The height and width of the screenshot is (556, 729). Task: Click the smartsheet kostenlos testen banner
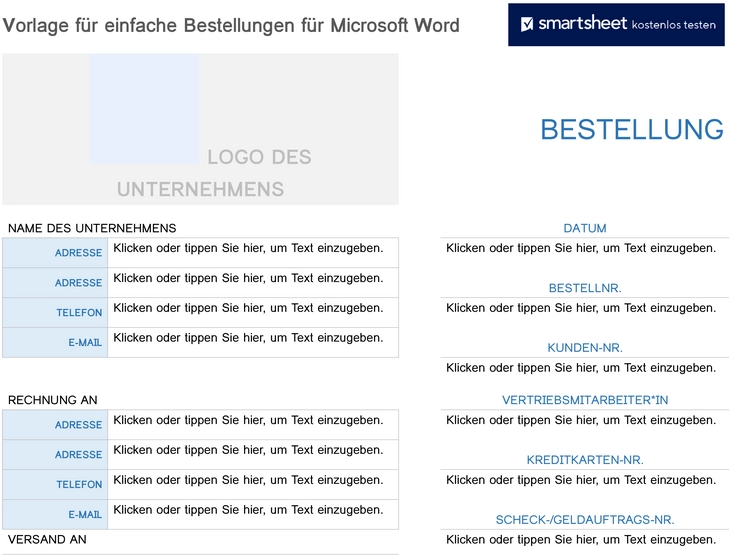coord(616,25)
